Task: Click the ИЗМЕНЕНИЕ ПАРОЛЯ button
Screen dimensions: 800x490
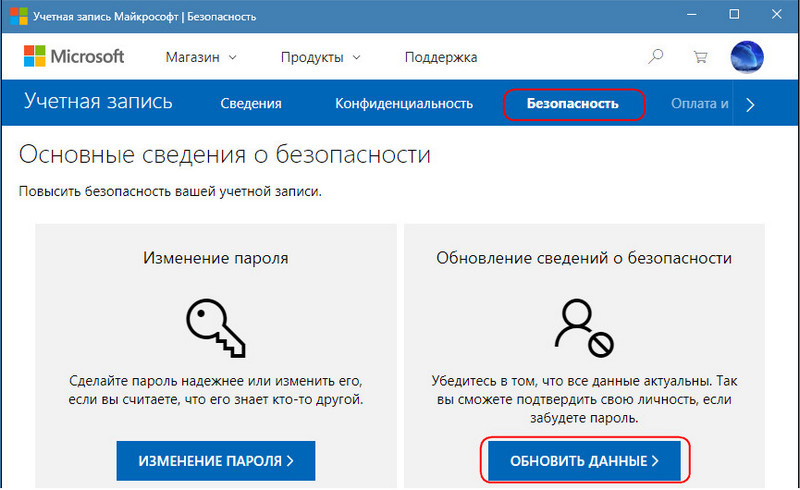Action: click(216, 461)
